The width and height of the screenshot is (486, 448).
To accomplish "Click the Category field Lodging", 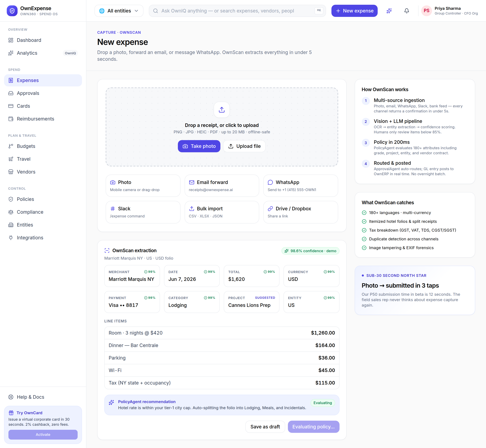I will click(x=192, y=302).
